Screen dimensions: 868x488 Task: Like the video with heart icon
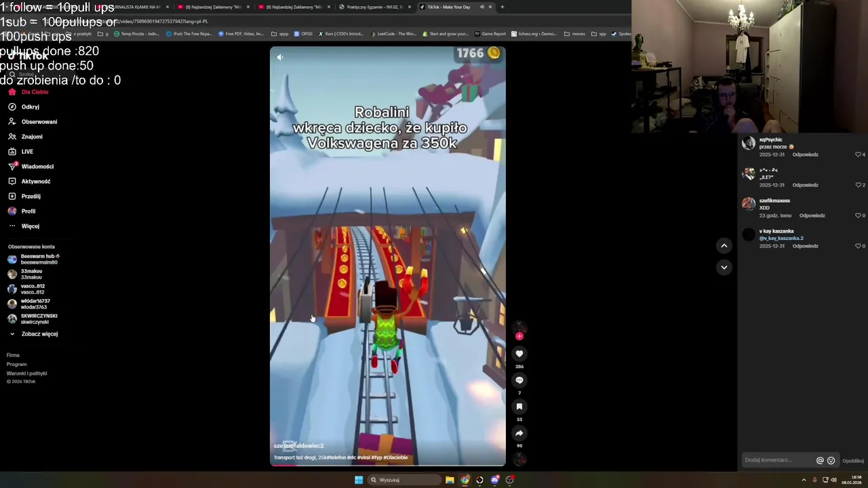tap(519, 354)
